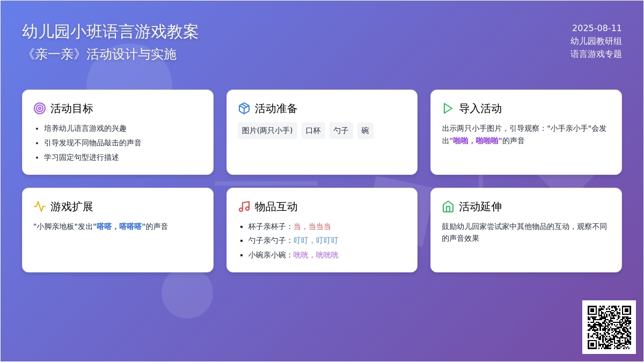The width and height of the screenshot is (644, 362).
Task: Click the purple text 啪啪，啪啪啪
Action: point(476,141)
